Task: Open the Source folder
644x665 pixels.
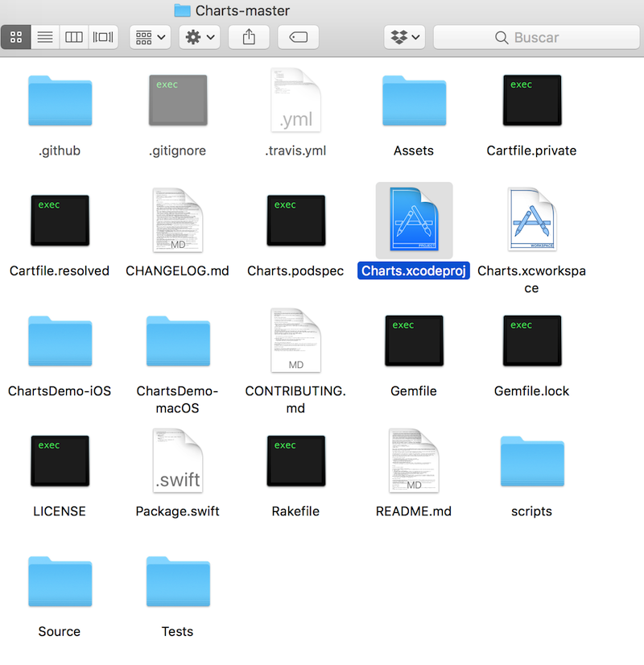Action: [x=60, y=582]
